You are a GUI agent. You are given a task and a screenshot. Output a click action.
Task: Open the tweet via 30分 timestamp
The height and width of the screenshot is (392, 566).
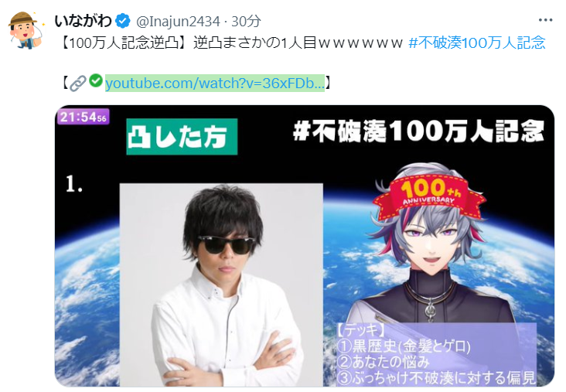pyautogui.click(x=246, y=22)
